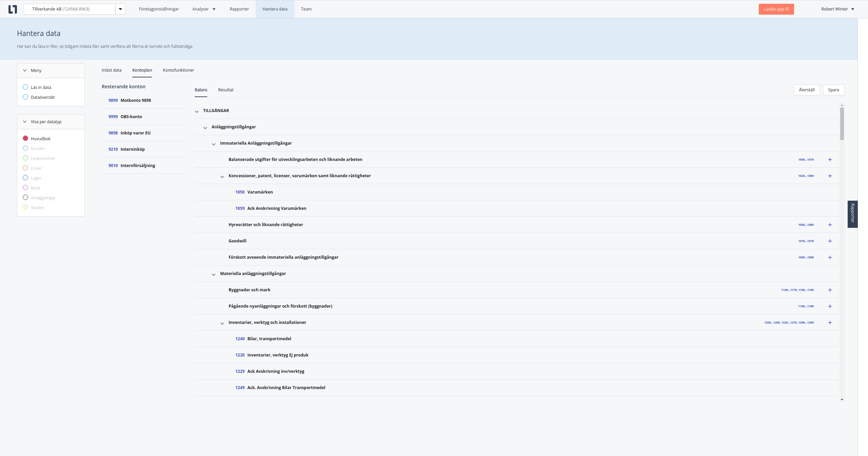Viewport: 868px width, 456px height.
Task: Click the red Huvudbok color indicator
Action: 25,139
